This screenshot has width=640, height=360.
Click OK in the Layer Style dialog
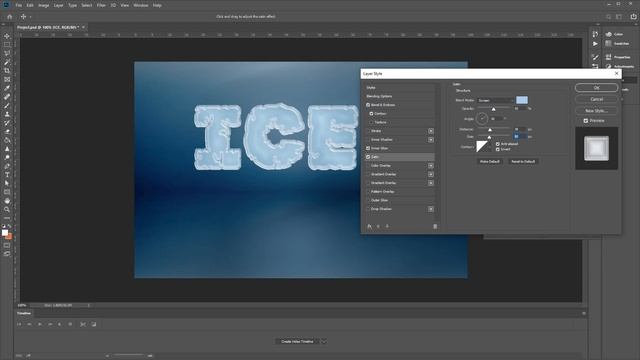click(x=596, y=88)
